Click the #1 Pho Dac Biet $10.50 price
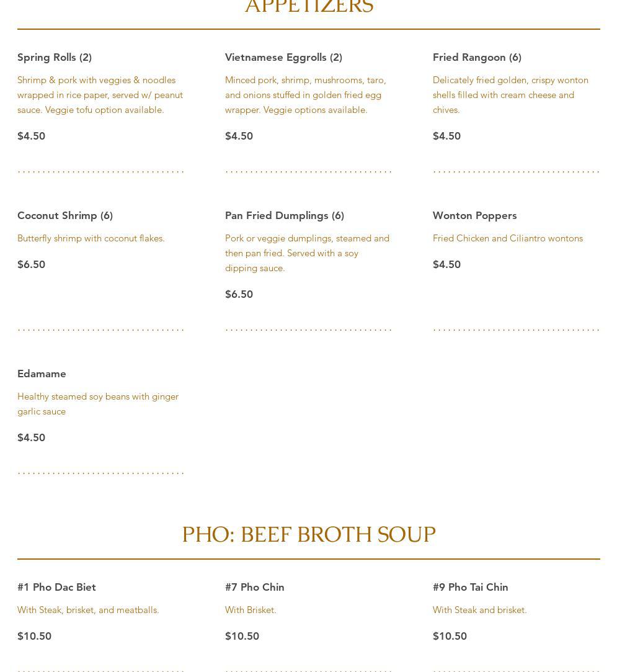Screen dimensions: 617x672 click(34, 636)
